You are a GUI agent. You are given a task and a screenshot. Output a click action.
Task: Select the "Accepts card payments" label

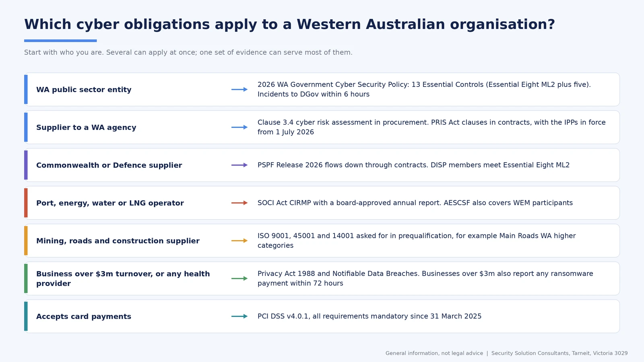point(84,317)
